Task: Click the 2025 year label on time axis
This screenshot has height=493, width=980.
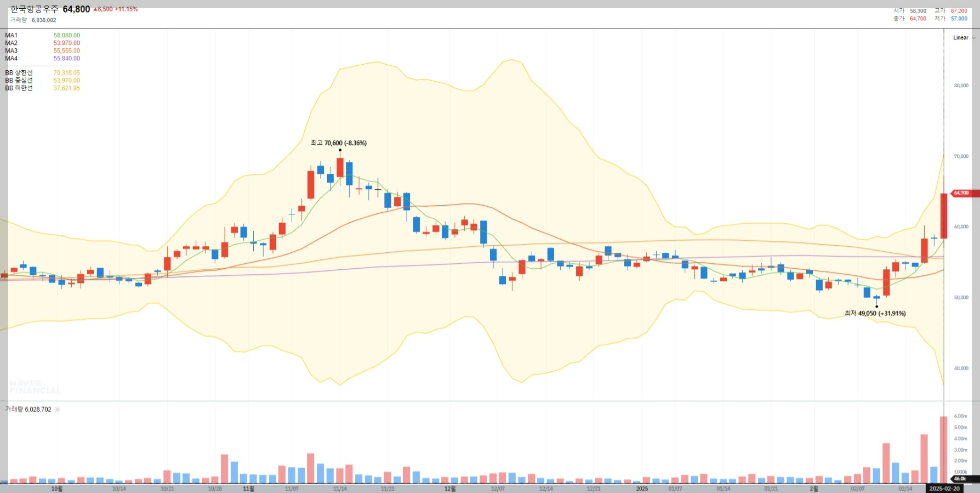Action: (x=642, y=489)
